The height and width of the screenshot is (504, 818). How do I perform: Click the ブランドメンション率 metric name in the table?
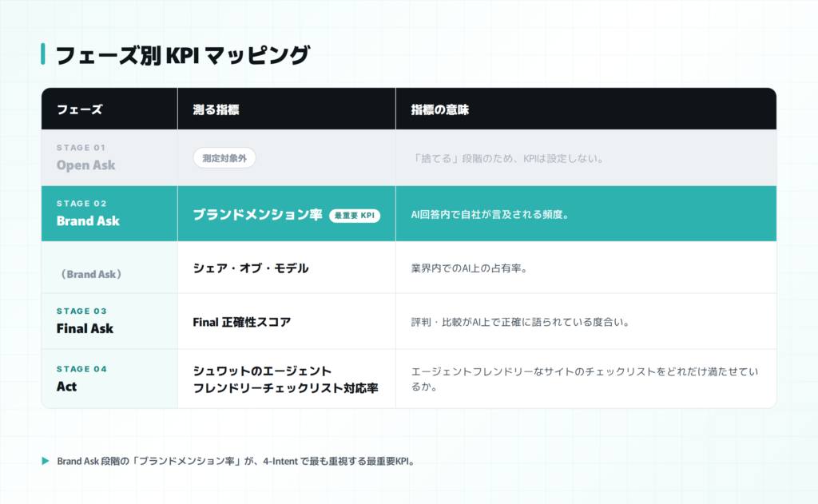(x=258, y=215)
